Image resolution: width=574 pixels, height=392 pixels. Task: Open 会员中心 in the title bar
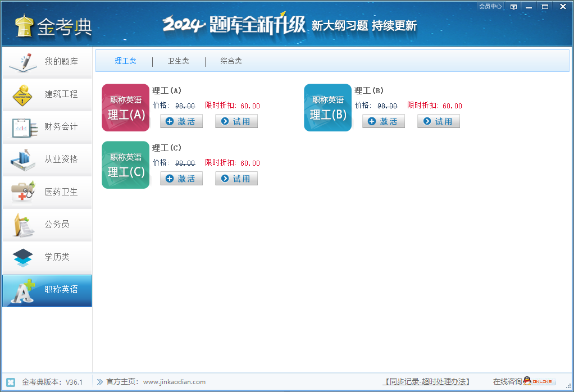click(490, 6)
